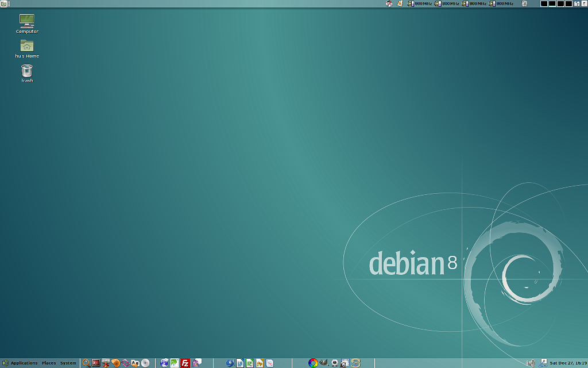Launch the terminal emulator from the bottom panel

[95, 363]
